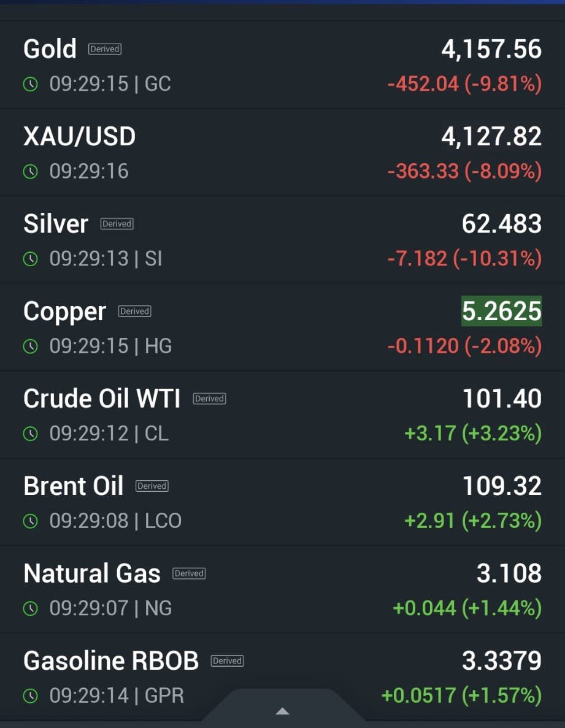The width and height of the screenshot is (565, 728).
Task: Open Crude Oil WTI details
Action: coord(102,399)
